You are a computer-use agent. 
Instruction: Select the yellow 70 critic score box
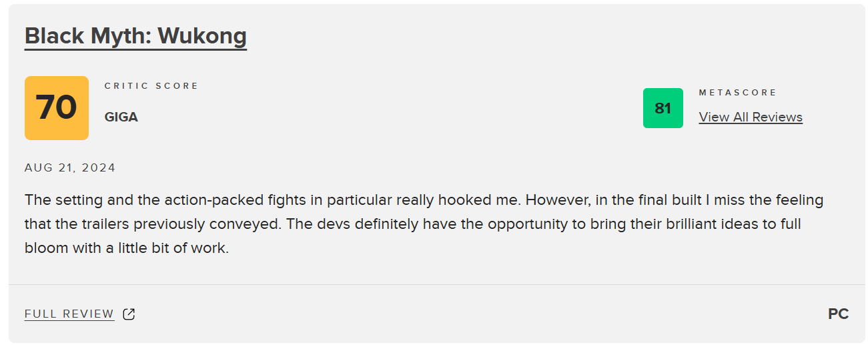coord(57,108)
